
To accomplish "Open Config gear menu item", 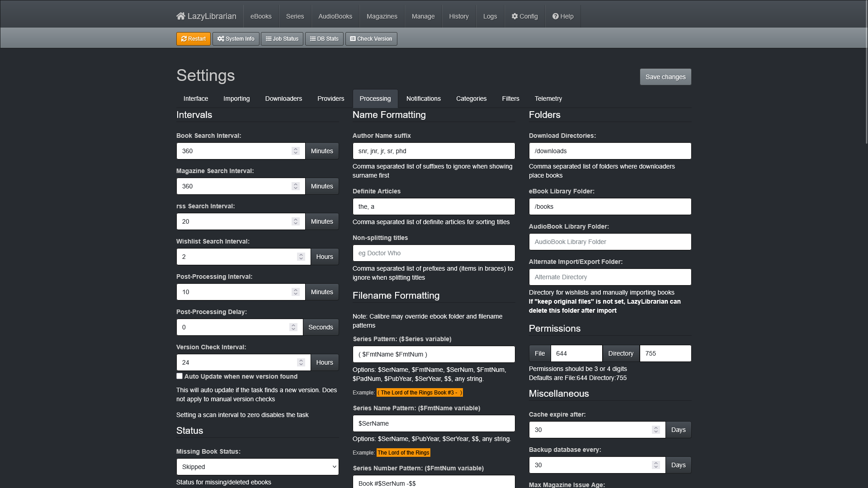I will (x=524, y=16).
